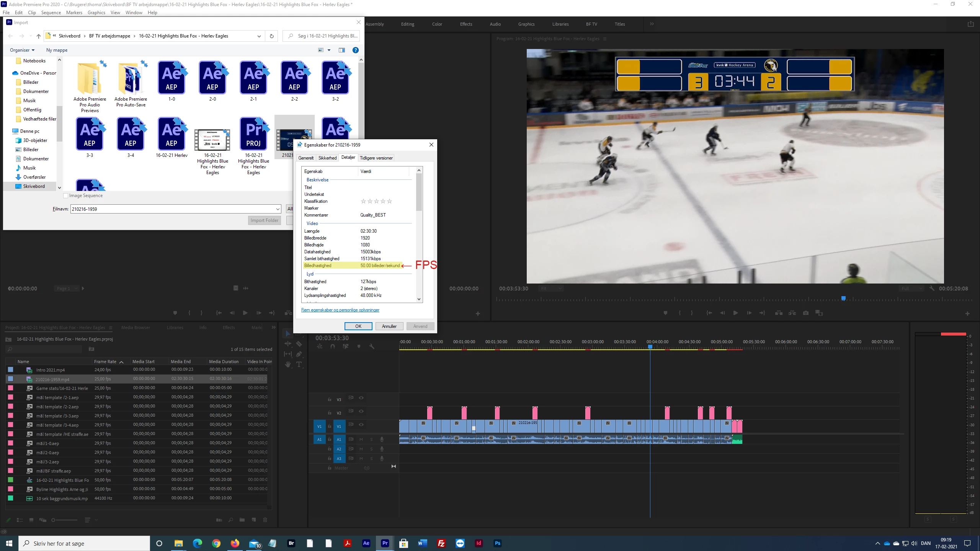Expand the Filnavn filename dropdown

point(278,209)
